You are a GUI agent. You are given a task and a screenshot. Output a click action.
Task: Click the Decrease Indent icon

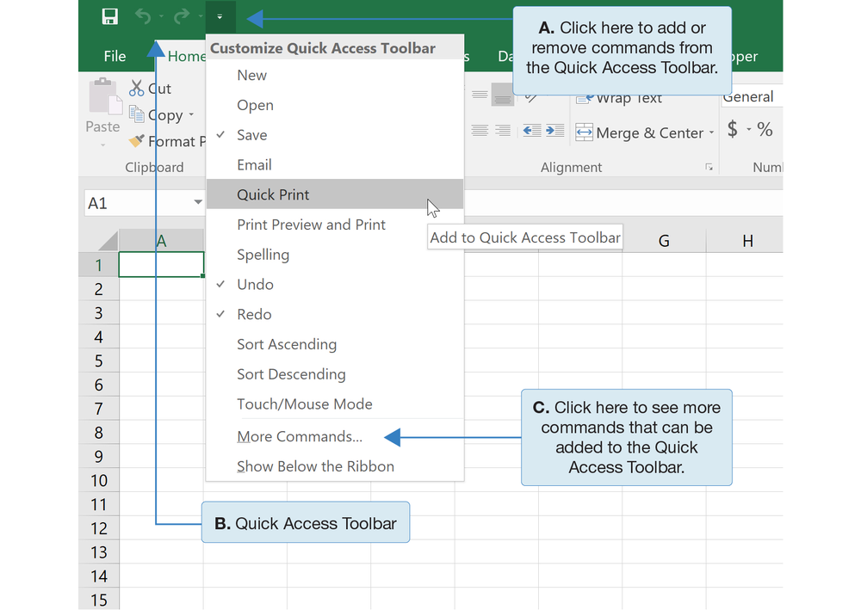532,131
